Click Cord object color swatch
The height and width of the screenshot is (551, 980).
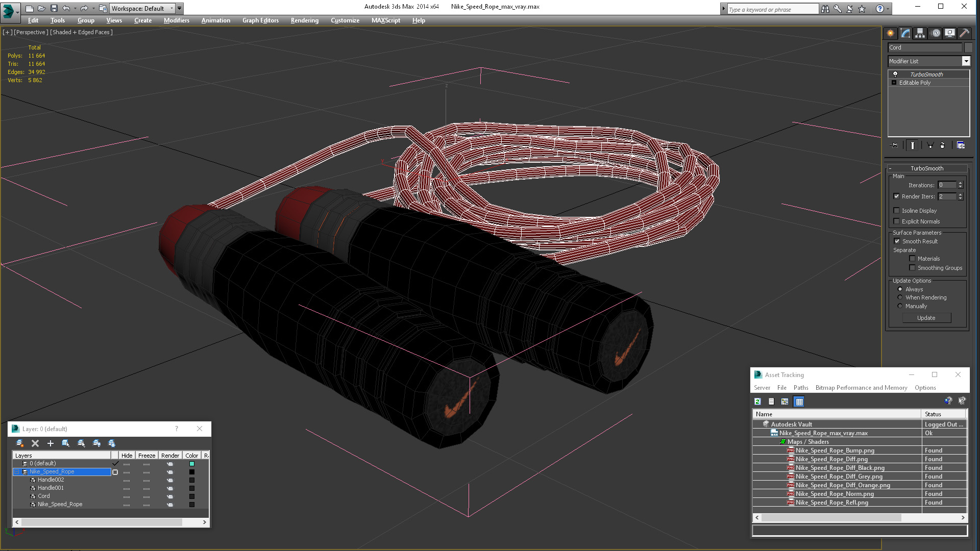coord(968,47)
